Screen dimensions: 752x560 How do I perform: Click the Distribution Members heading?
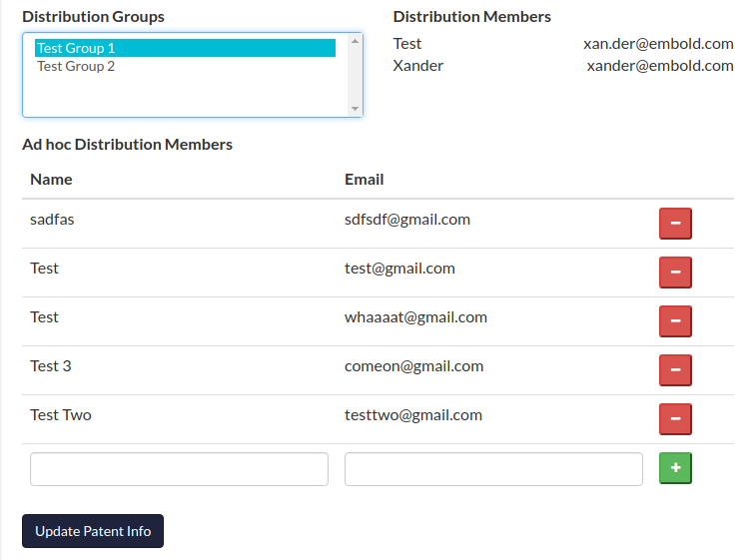tap(472, 17)
